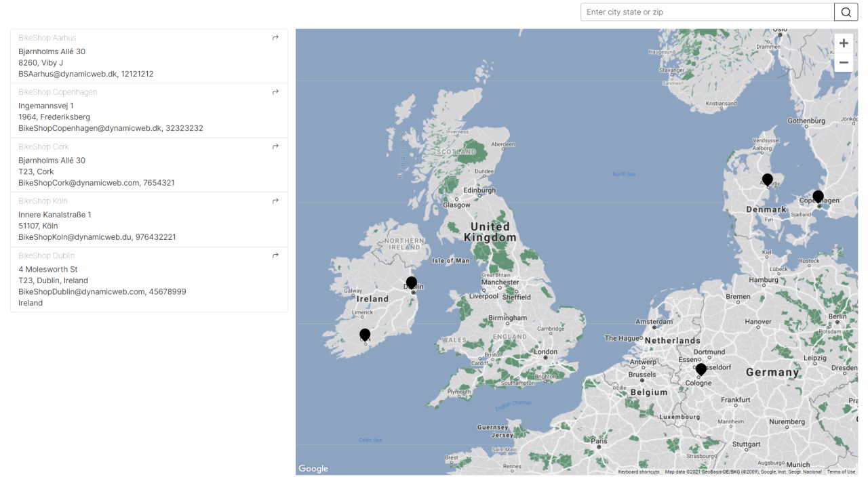Open the BikeShop Aarhus title link
This screenshot has width=868, height=479.
[x=47, y=38]
